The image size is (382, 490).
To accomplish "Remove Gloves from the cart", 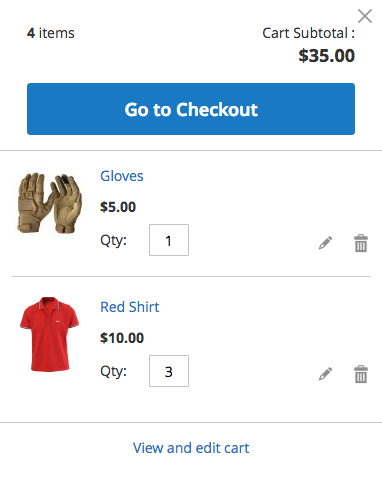I will click(x=361, y=243).
